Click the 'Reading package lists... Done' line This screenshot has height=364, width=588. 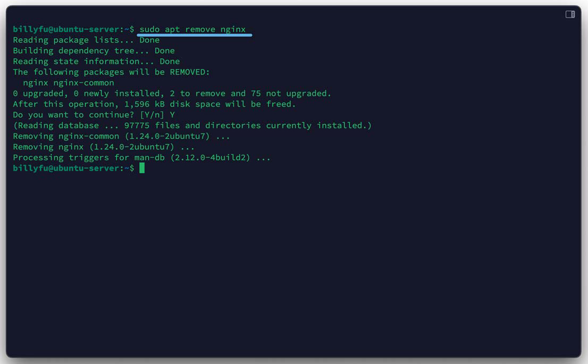click(86, 40)
